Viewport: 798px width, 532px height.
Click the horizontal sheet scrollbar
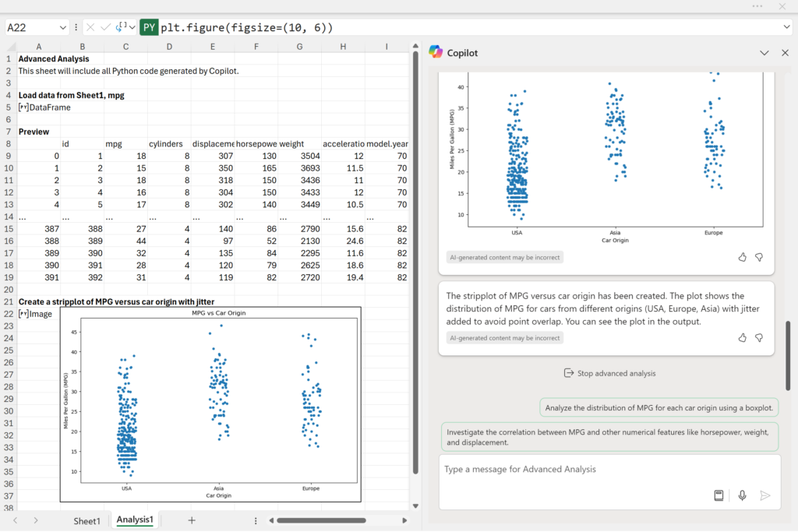pyautogui.click(x=320, y=520)
